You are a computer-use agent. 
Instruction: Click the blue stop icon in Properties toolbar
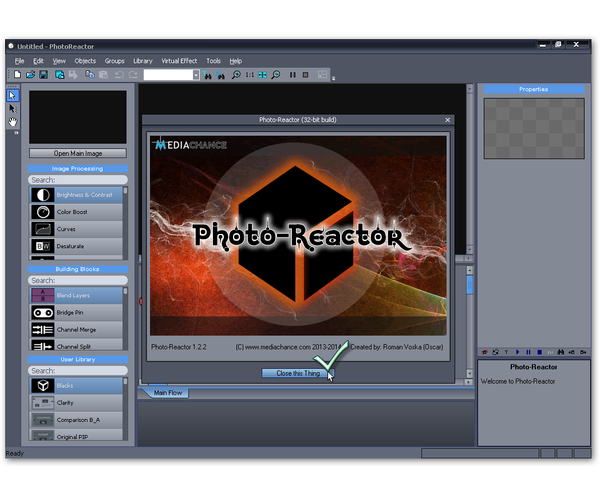click(540, 352)
